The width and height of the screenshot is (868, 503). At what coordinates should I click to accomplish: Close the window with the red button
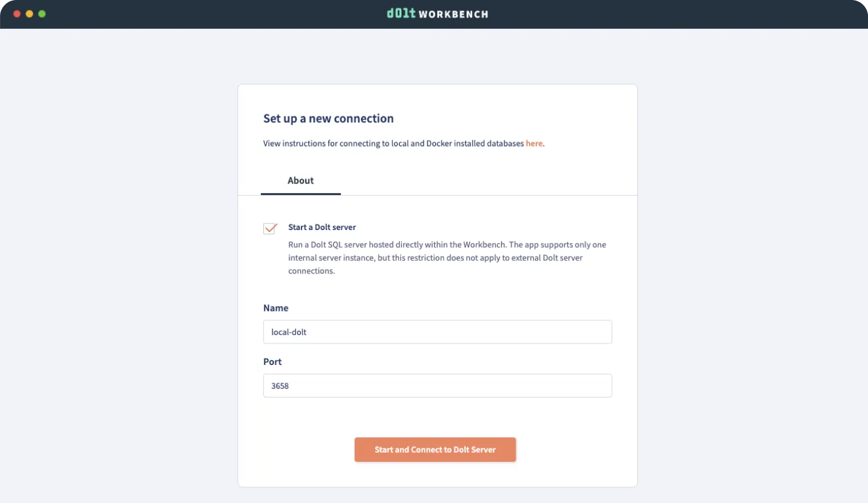(x=17, y=13)
